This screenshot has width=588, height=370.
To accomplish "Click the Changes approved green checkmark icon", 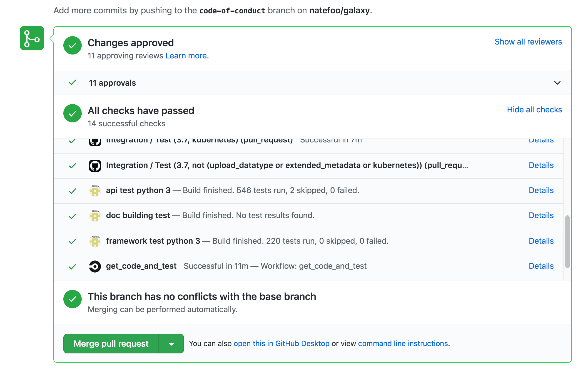I will coord(73,45).
